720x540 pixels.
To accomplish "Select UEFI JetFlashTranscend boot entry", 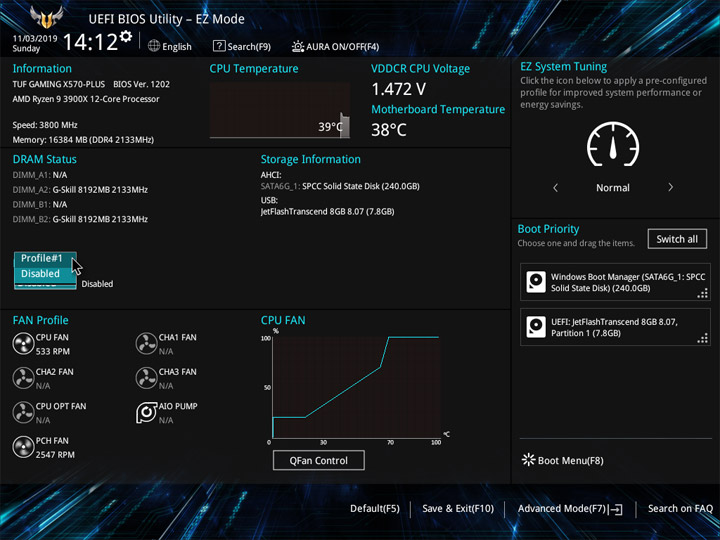I will tap(615, 327).
